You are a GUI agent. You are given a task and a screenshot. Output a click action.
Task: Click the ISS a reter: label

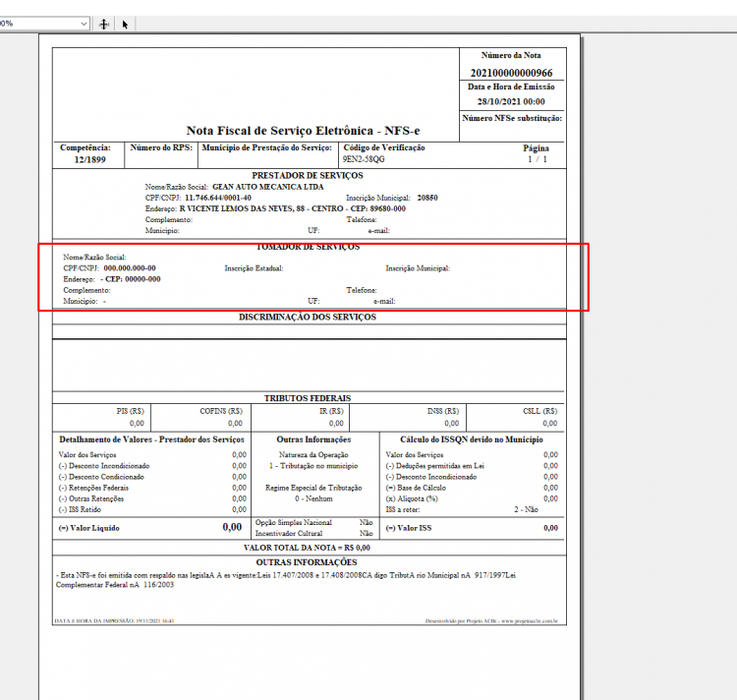click(403, 509)
